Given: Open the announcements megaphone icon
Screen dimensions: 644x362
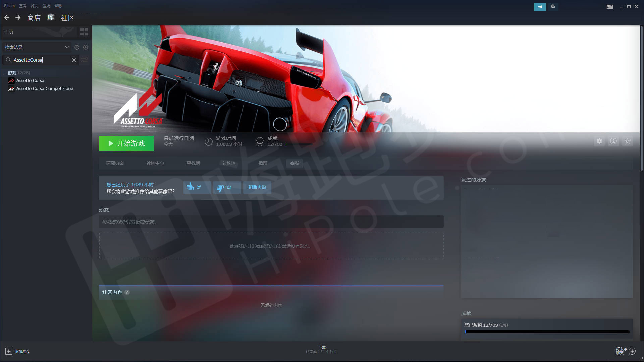Looking at the screenshot, I should click(x=540, y=6).
